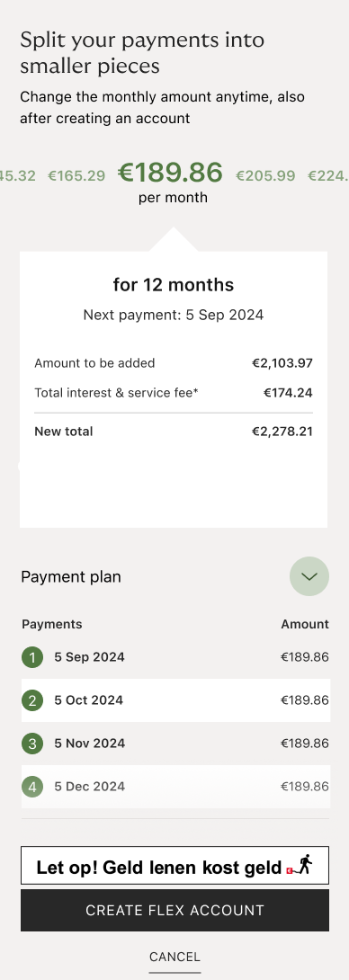
Task: Collapse the Payment plan chevron button
Action: click(x=309, y=576)
